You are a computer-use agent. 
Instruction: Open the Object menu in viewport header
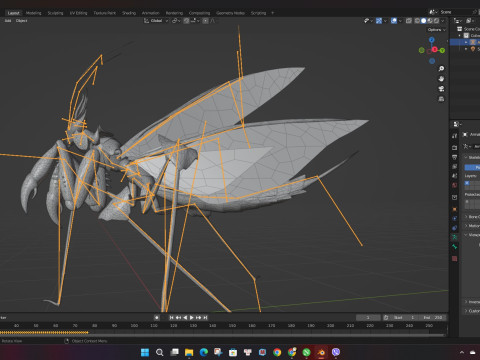point(21,21)
